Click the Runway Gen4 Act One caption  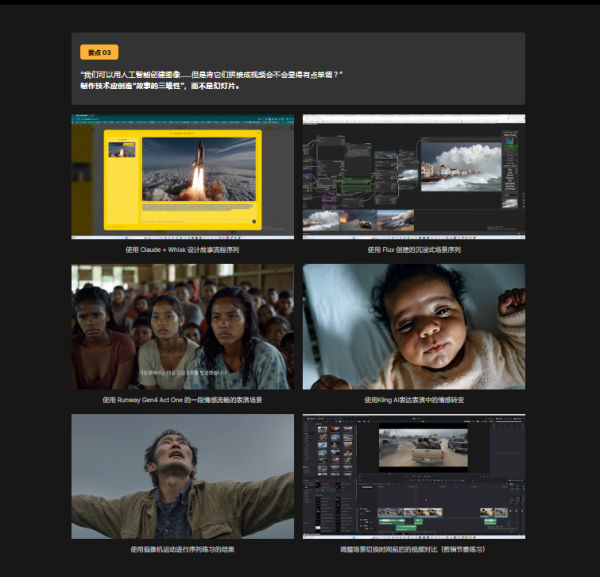point(182,399)
